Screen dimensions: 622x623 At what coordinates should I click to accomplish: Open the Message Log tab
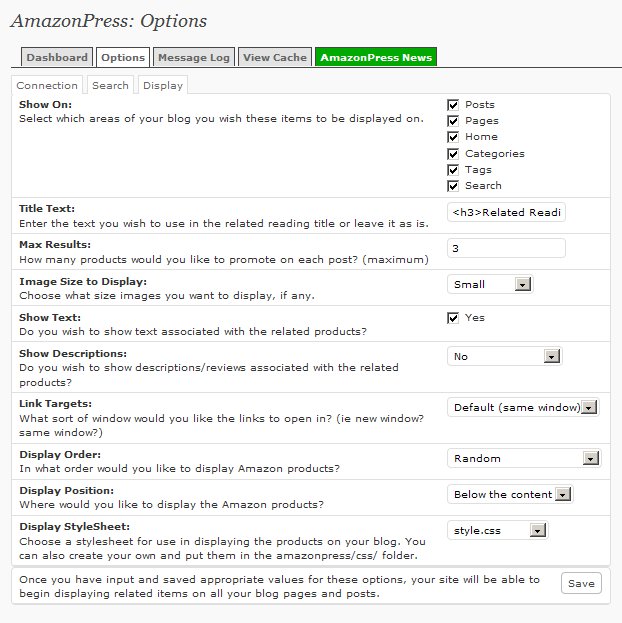(x=194, y=57)
